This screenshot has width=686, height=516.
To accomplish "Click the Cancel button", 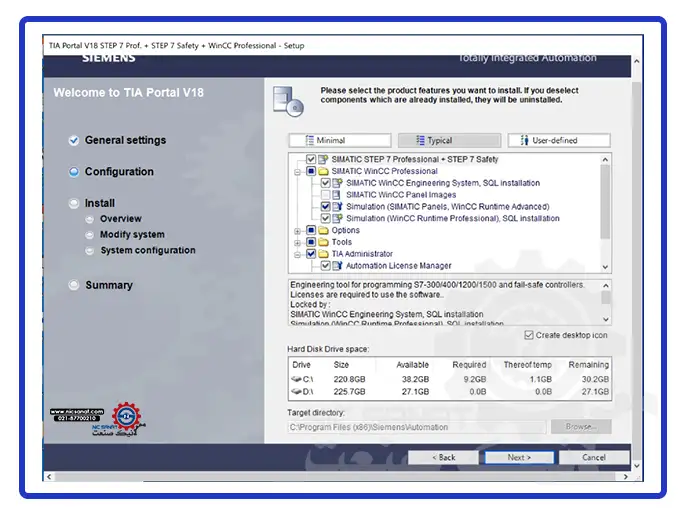I will [x=594, y=457].
